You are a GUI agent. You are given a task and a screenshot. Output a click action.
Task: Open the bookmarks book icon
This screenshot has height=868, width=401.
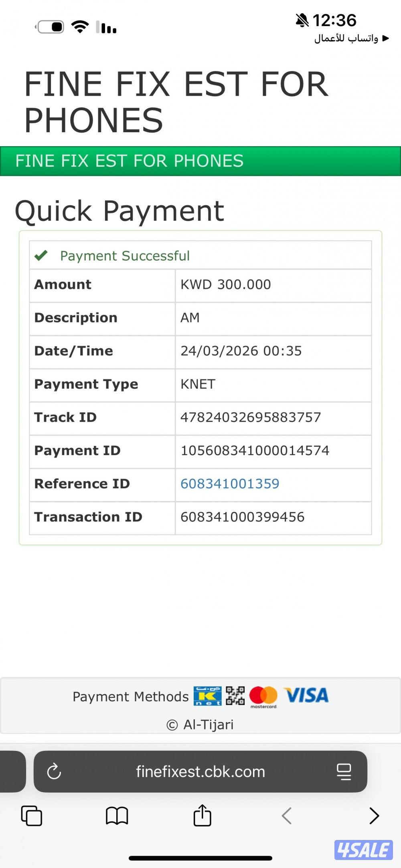click(x=117, y=816)
